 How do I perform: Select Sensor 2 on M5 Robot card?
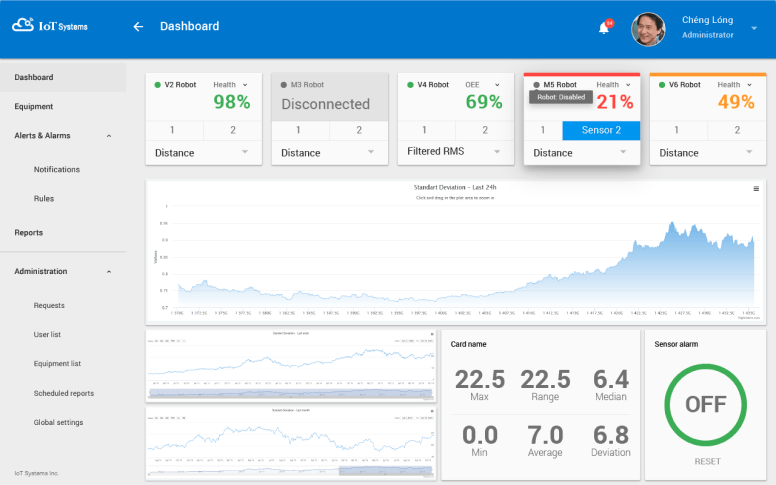click(x=601, y=130)
